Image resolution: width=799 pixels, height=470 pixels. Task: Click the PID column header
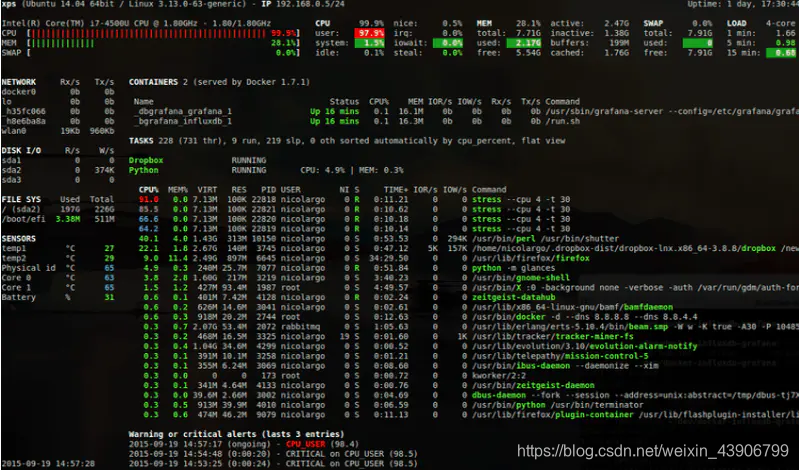pos(268,190)
